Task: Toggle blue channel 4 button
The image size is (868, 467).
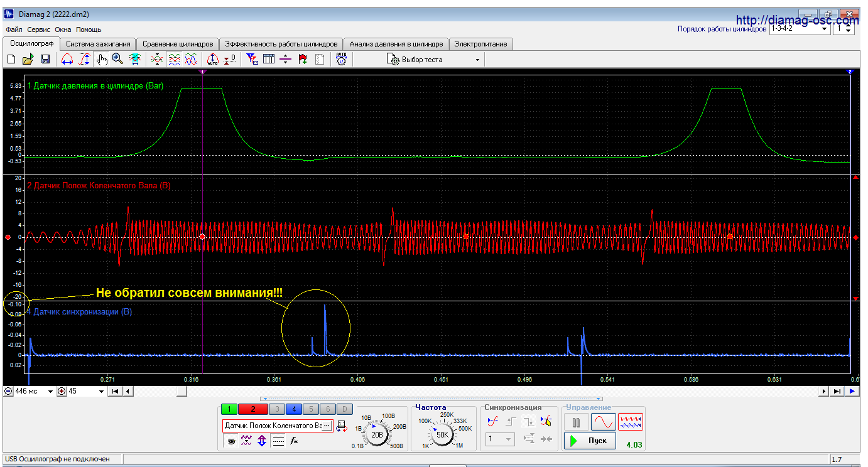Action: click(x=294, y=409)
